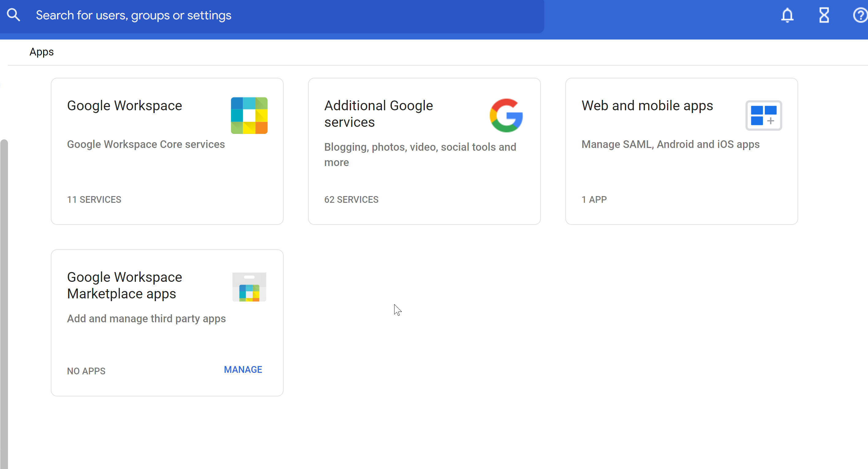Click the 11 SERVICES label
This screenshot has width=868, height=469.
coord(94,199)
